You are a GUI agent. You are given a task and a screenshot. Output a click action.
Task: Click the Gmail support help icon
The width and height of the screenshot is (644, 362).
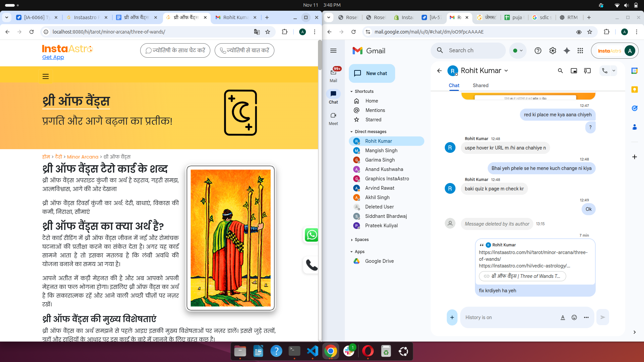pos(538,51)
